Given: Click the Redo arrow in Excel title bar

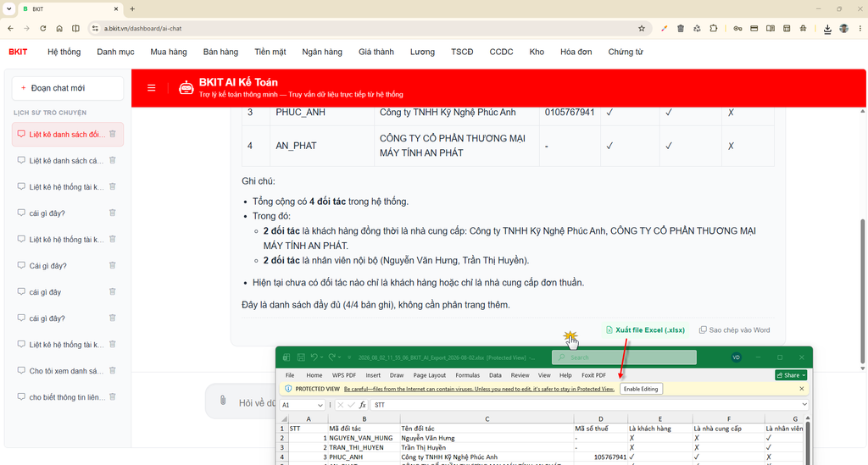Looking at the screenshot, I should click(x=331, y=357).
